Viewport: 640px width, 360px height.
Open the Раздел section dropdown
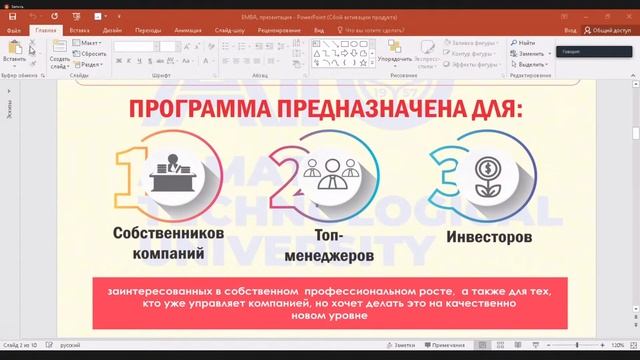[89, 64]
